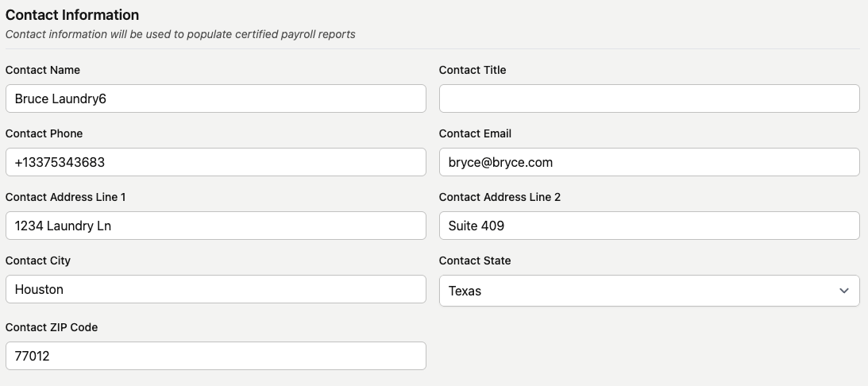Click the "Contact State" label

[475, 261]
